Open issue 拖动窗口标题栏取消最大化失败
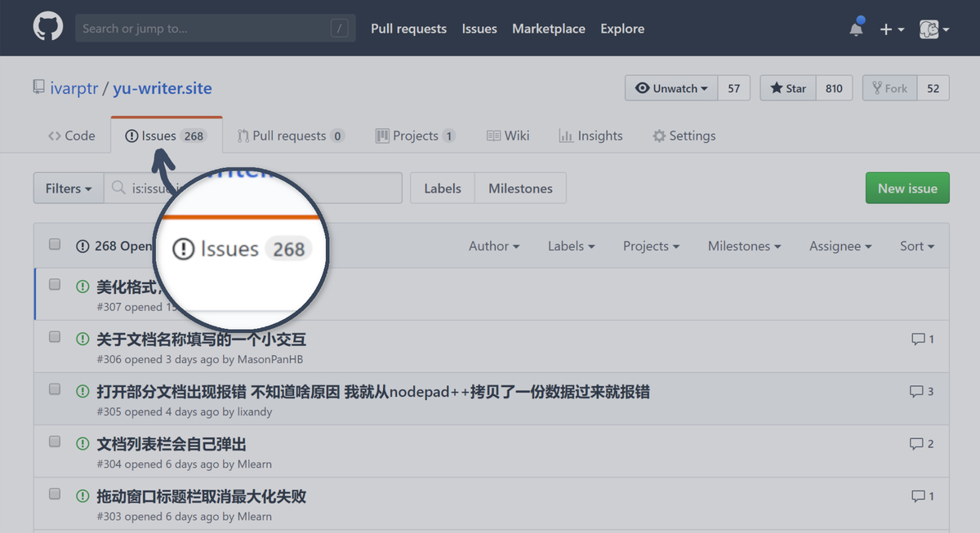 pos(202,496)
